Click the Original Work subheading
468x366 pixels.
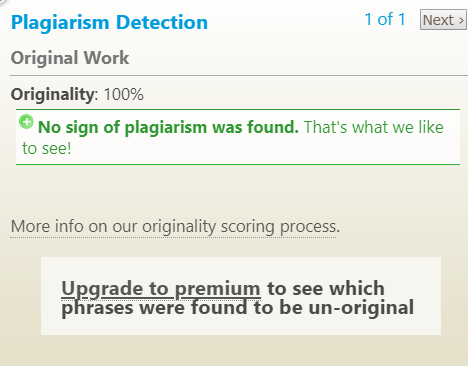70,58
